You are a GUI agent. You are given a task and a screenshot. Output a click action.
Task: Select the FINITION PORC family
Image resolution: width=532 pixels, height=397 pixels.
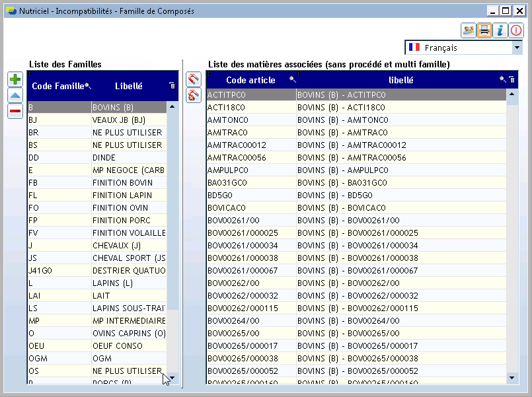tap(97, 221)
